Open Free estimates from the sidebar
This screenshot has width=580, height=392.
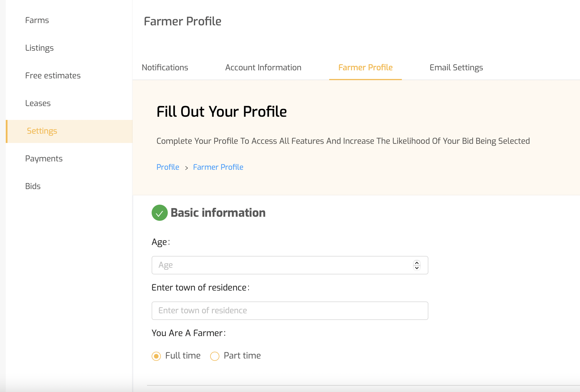53,76
